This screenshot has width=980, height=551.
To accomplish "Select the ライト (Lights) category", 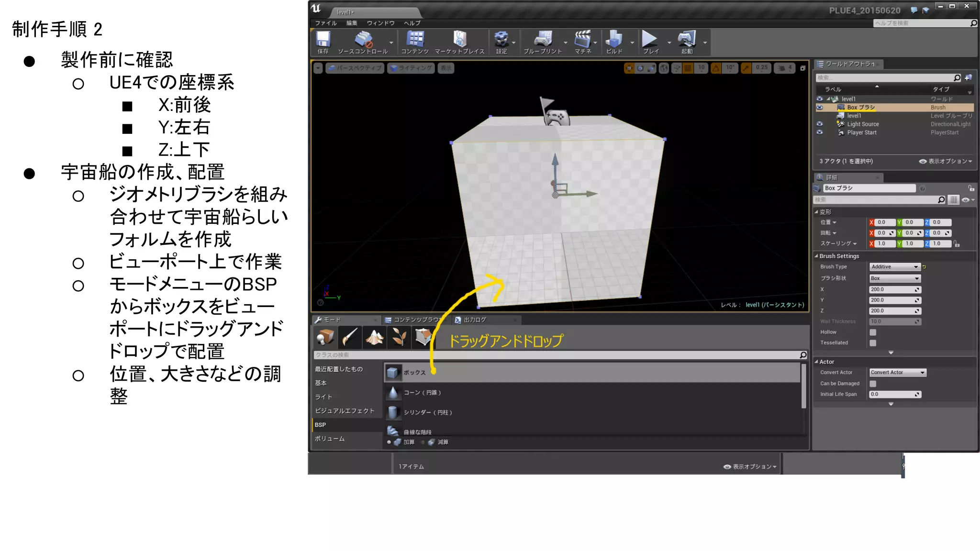I will [x=347, y=397].
